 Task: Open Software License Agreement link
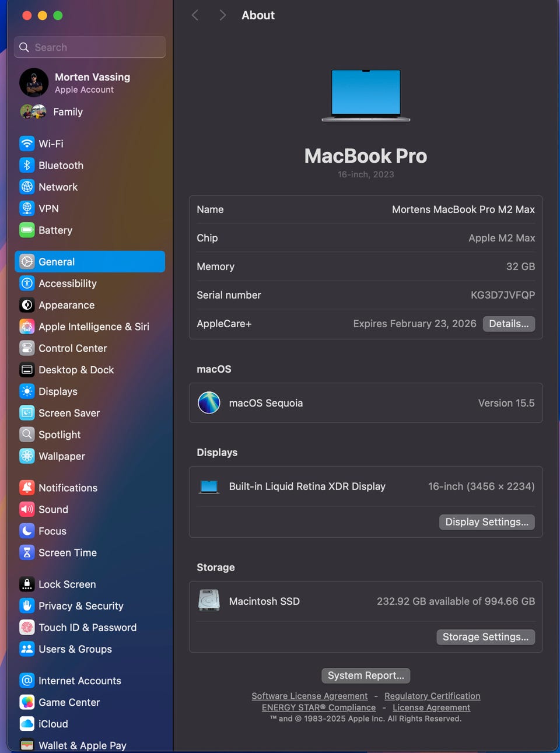310,696
